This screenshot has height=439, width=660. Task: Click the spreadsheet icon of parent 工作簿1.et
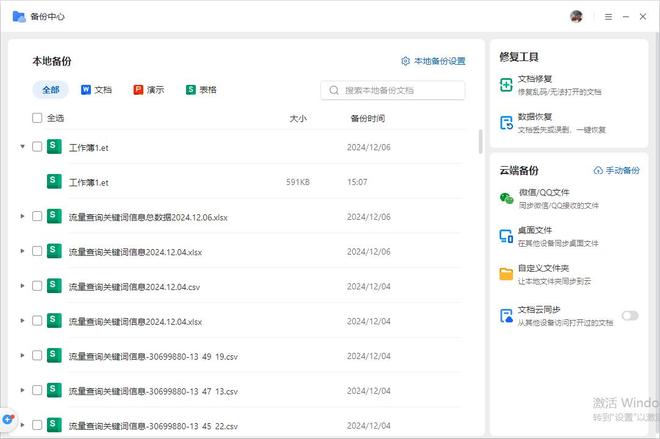coord(54,146)
